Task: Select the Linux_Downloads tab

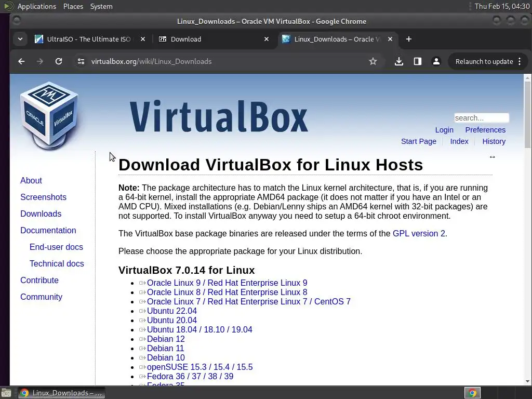Action: pyautogui.click(x=337, y=39)
